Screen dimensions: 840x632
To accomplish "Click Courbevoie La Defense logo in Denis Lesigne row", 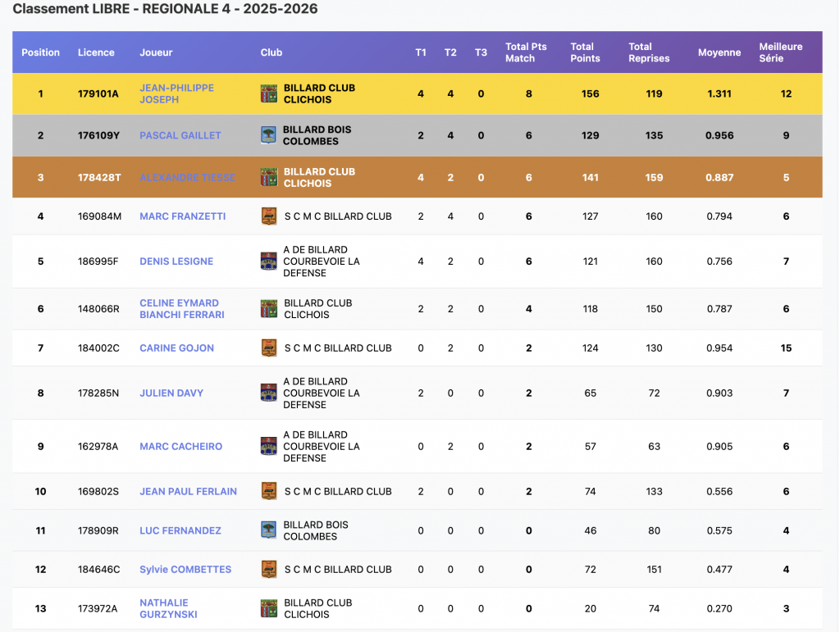I will (268, 261).
